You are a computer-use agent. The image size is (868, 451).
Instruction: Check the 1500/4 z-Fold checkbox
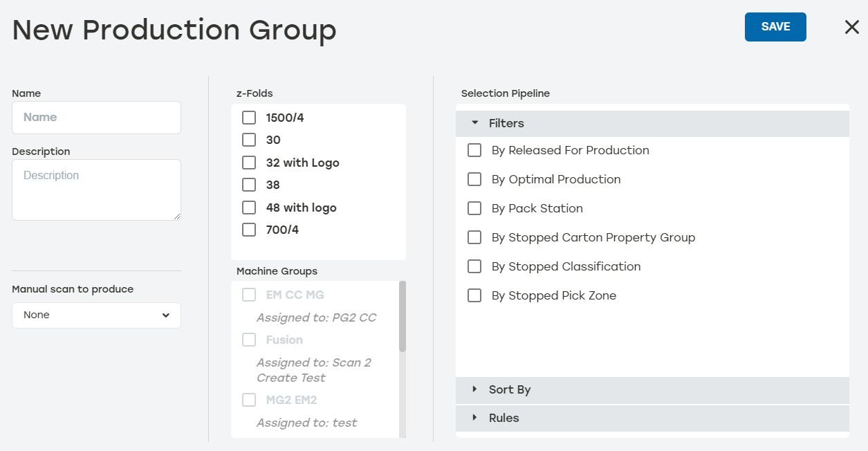tap(249, 118)
